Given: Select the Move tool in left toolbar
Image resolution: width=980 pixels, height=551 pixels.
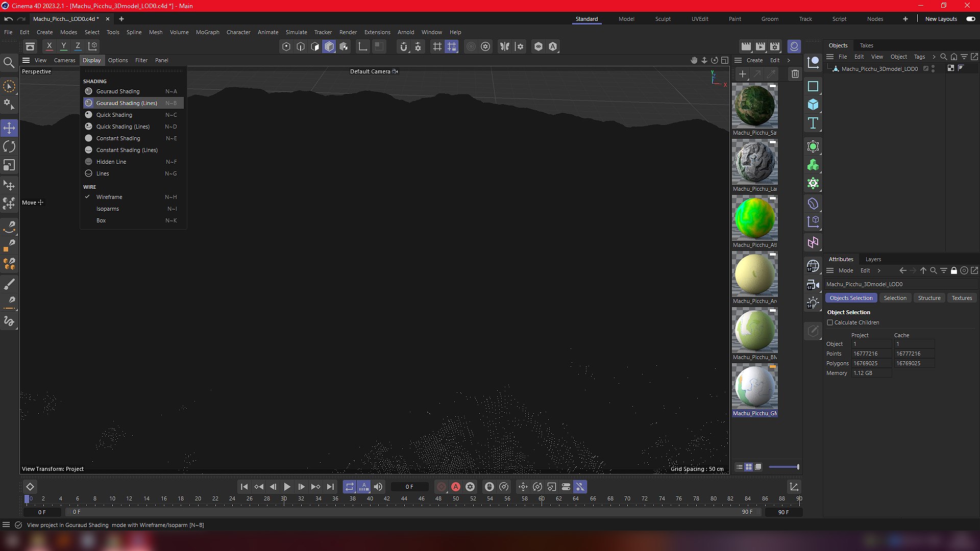Looking at the screenshot, I should (9, 128).
